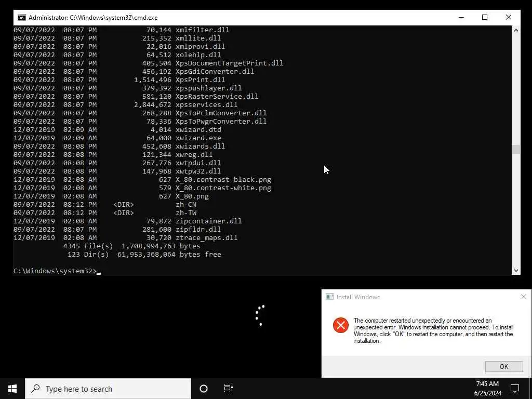
Task: Click the <DIR> marker for zh-CN
Action: click(x=124, y=204)
